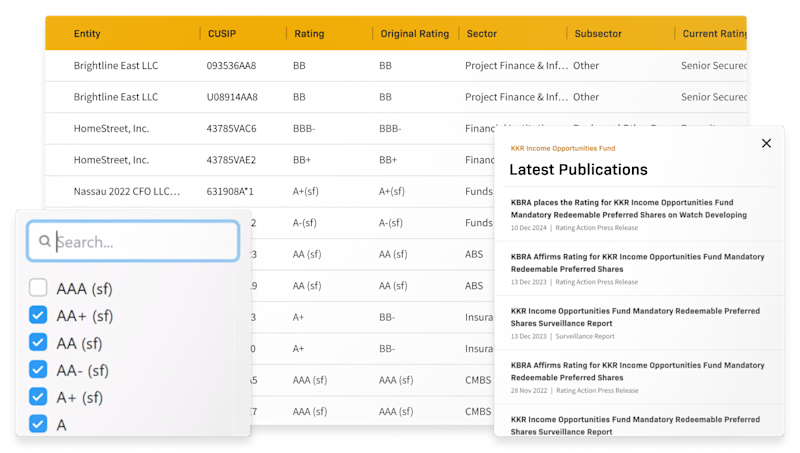
Task: Sort by the Original Rating column header
Action: pyautogui.click(x=415, y=34)
